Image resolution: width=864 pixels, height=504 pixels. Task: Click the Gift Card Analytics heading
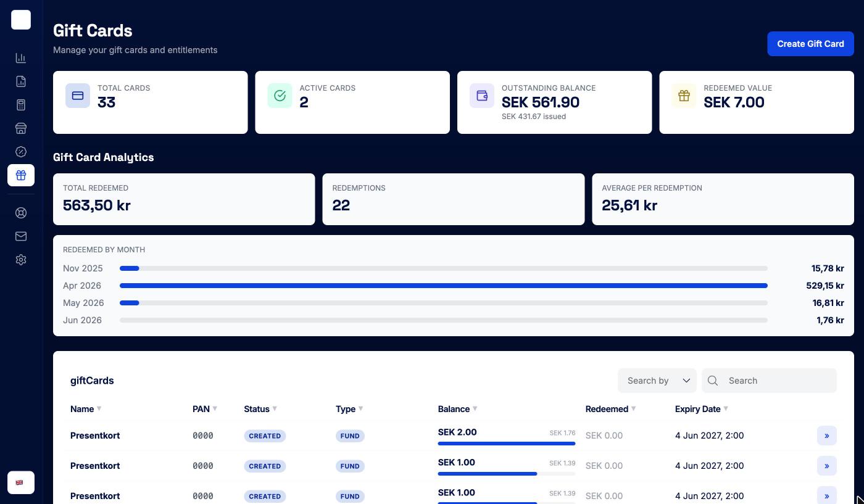[x=104, y=157]
